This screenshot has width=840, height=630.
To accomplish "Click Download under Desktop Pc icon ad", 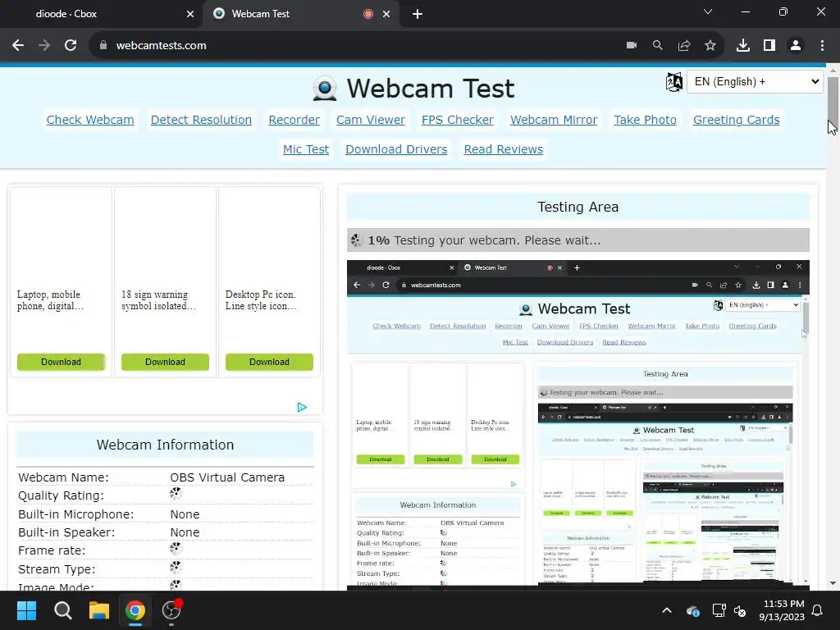I will pyautogui.click(x=269, y=362).
